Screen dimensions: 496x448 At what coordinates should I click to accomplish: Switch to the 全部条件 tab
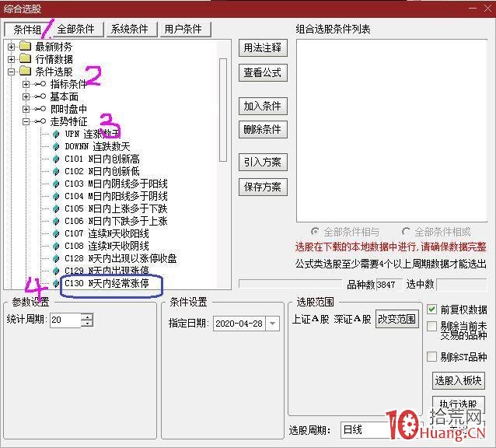76,30
